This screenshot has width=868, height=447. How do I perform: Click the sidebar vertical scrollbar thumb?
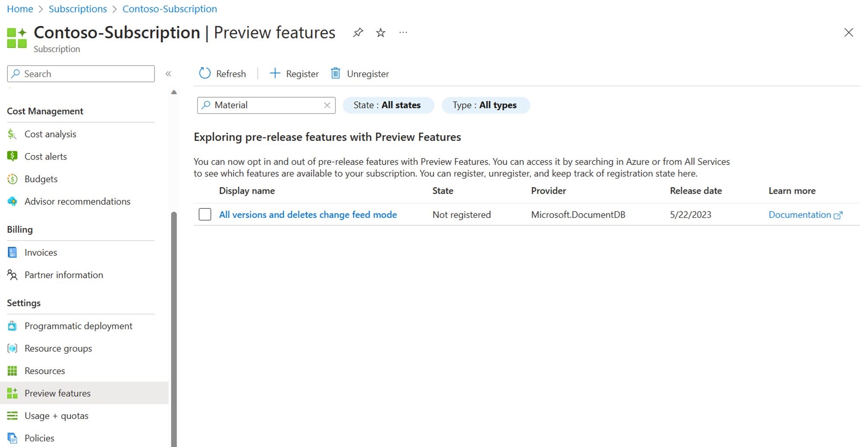click(x=174, y=329)
